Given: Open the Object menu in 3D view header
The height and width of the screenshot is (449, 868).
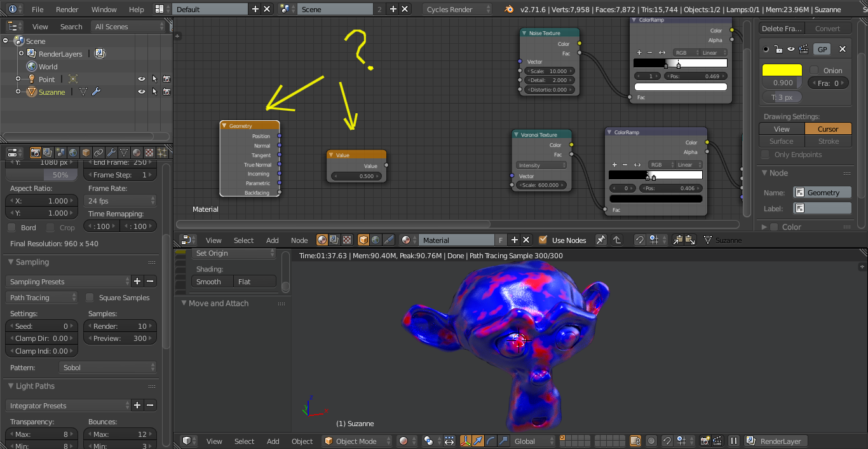Looking at the screenshot, I should point(302,441).
